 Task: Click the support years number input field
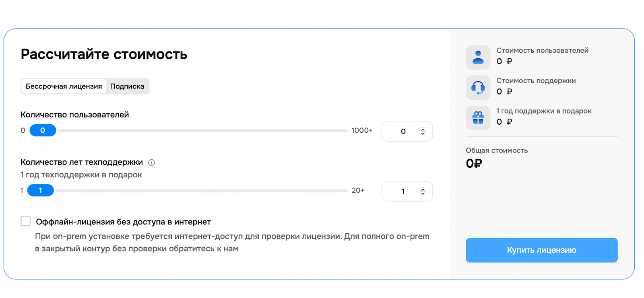click(x=402, y=191)
